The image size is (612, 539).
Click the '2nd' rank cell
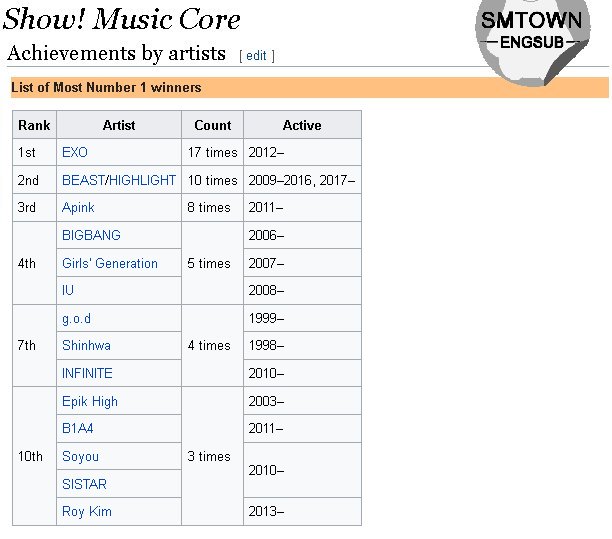[34, 180]
